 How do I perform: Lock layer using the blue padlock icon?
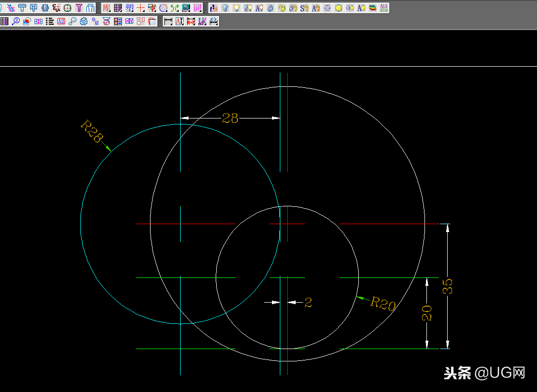(270, 8)
